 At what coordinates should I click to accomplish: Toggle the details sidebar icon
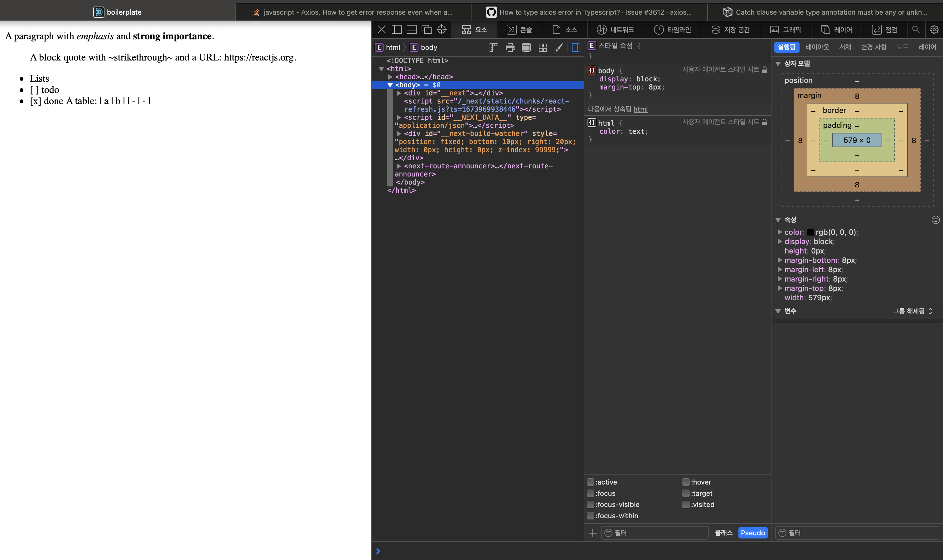575,47
